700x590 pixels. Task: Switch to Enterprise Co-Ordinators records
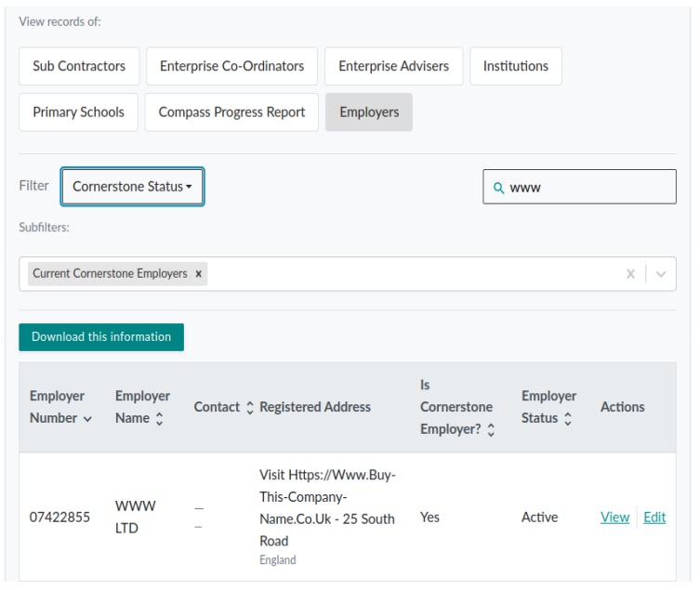pos(231,66)
